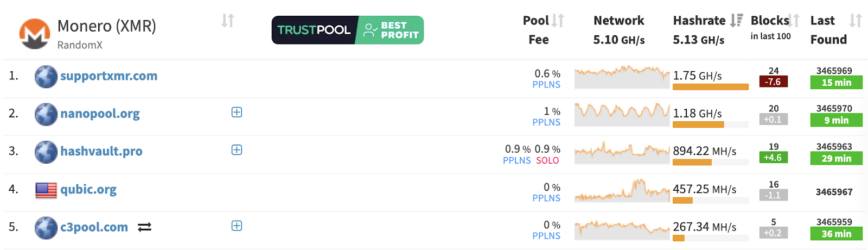Viewport: 868px width, 250px height.
Task: Expand hashvault.pro details with plus icon
Action: coord(237,150)
